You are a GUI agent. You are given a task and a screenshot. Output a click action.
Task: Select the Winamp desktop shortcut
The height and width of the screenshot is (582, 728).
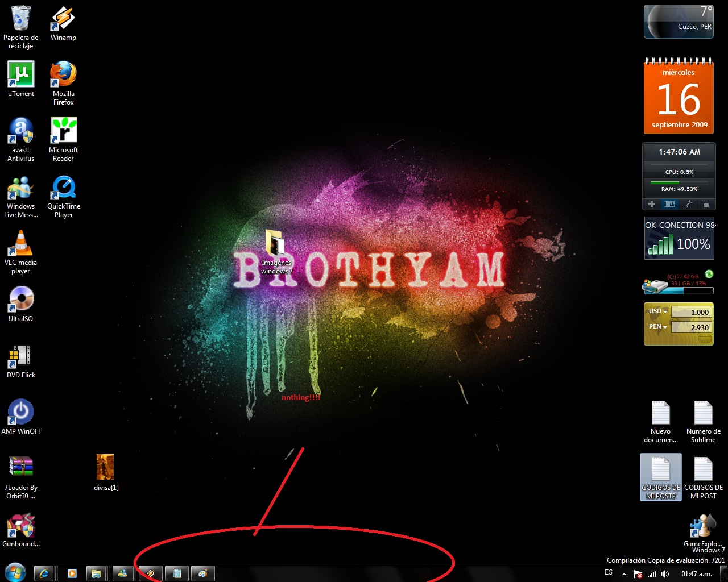(x=63, y=18)
